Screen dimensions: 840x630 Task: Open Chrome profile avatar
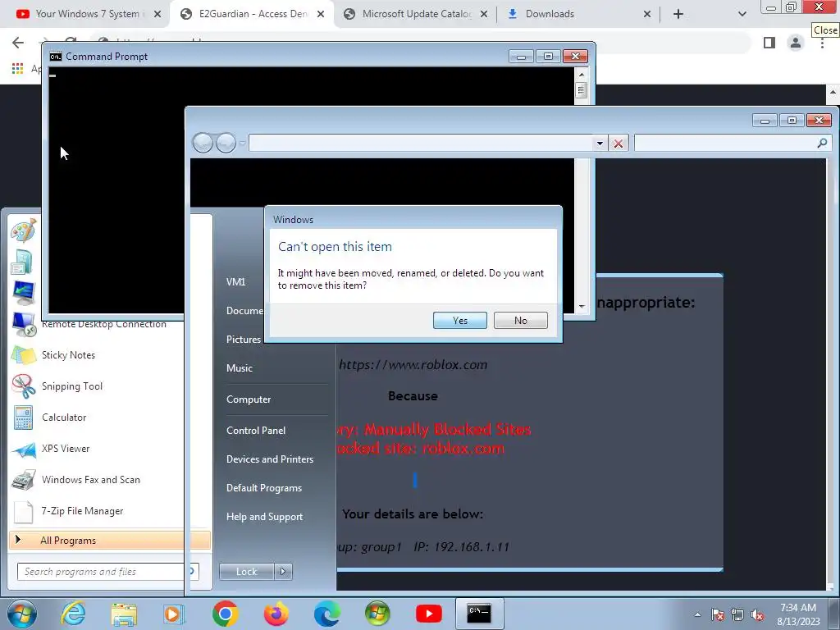click(796, 43)
